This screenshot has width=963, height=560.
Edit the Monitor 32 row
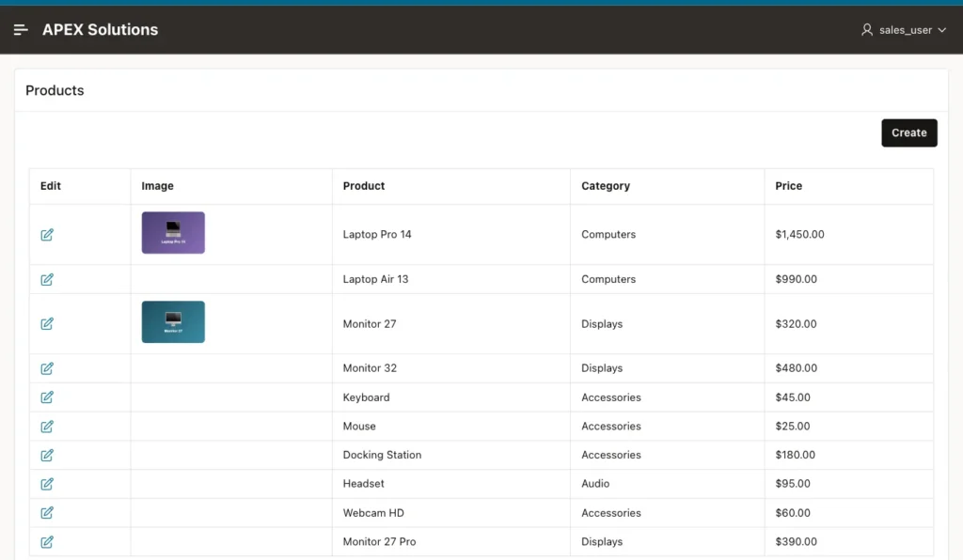point(47,368)
